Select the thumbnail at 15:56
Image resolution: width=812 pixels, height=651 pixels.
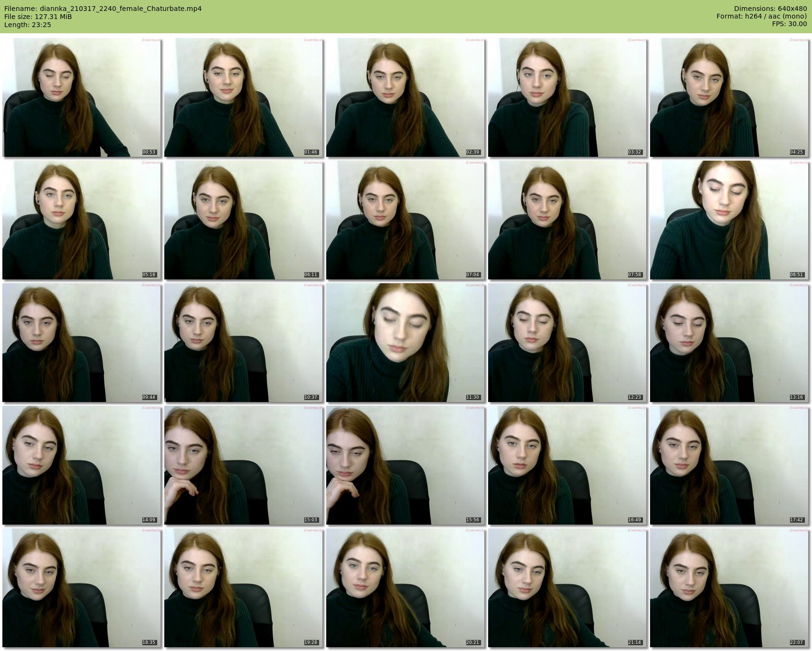click(406, 465)
